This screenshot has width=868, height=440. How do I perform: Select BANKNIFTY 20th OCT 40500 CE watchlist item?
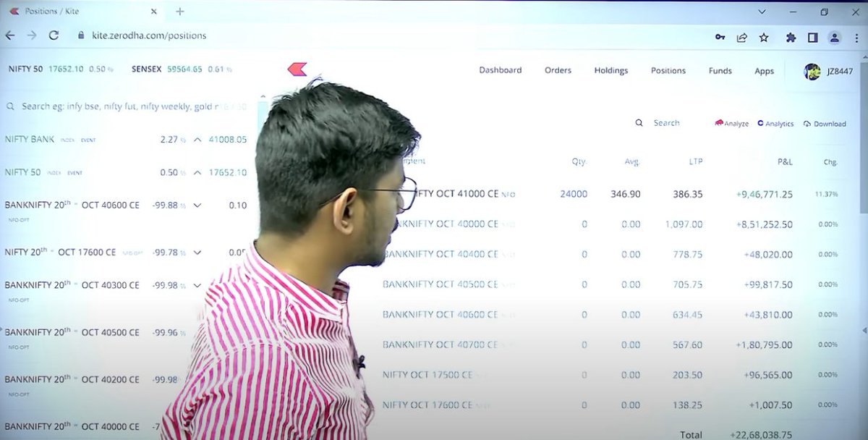(72, 332)
